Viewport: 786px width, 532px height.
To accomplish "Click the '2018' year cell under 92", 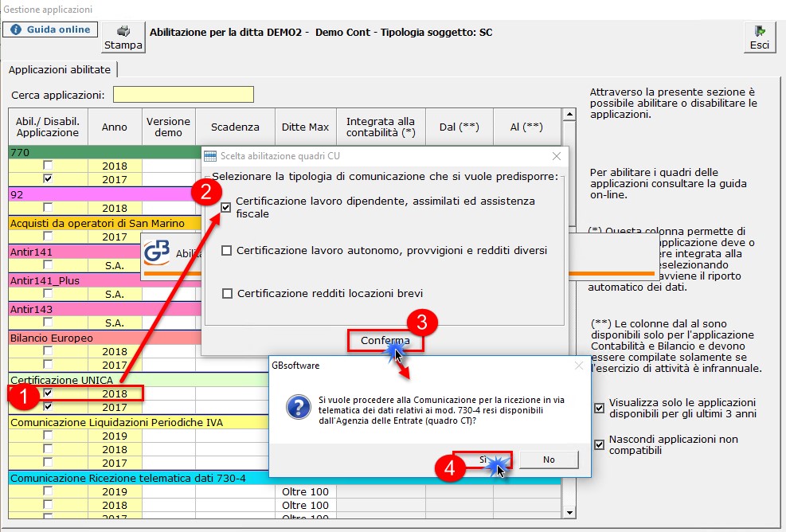I will [x=115, y=208].
